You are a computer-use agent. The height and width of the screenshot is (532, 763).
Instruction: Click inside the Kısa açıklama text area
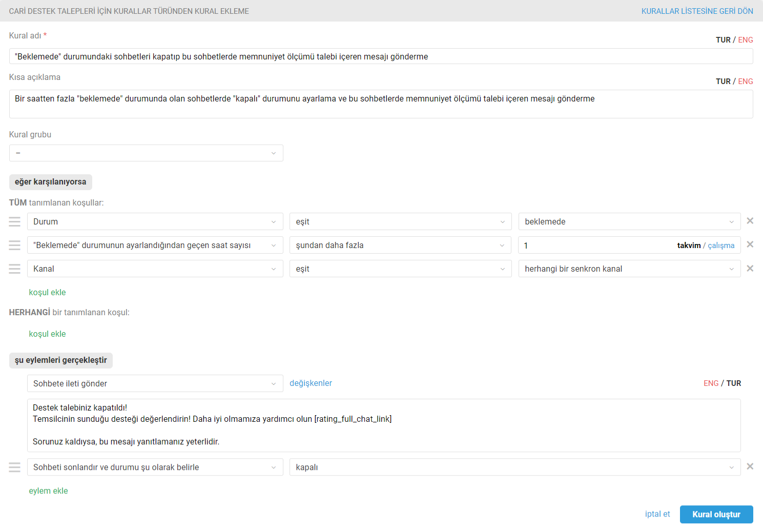381,104
